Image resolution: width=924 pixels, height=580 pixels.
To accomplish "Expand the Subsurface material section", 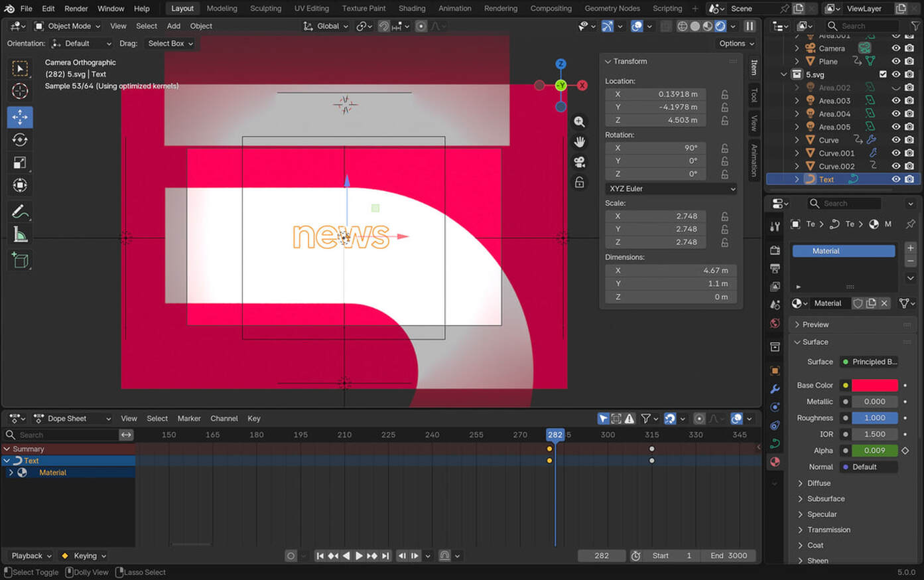I will tap(826, 498).
